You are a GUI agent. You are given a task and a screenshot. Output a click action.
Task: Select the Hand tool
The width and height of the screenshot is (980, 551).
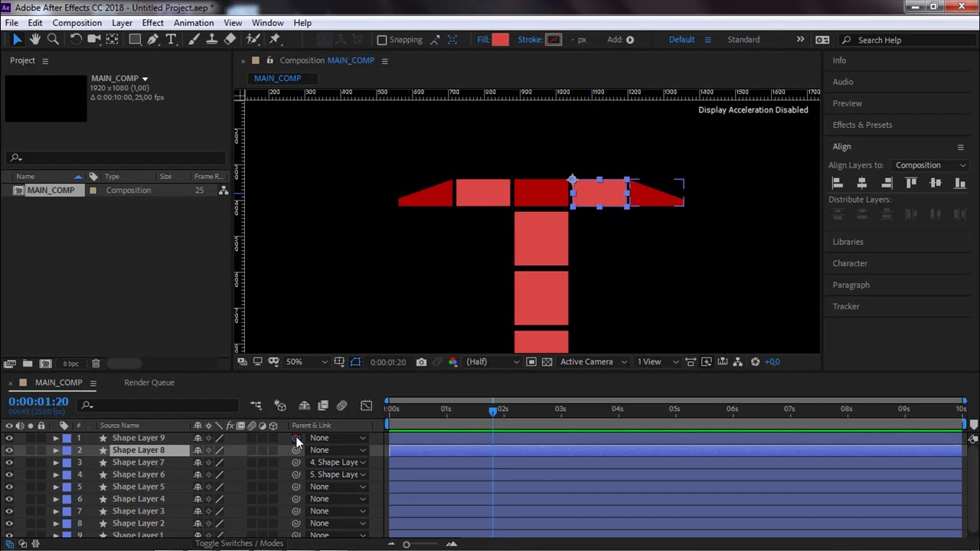click(x=35, y=40)
